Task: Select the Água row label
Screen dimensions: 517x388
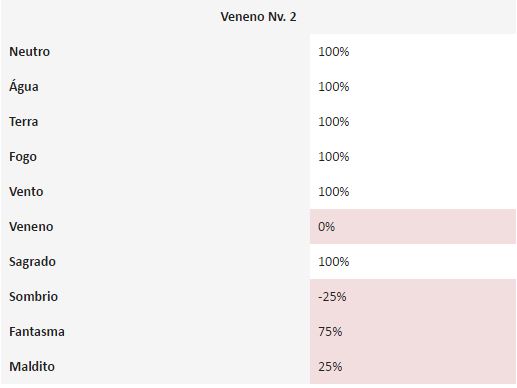Action: (24, 87)
